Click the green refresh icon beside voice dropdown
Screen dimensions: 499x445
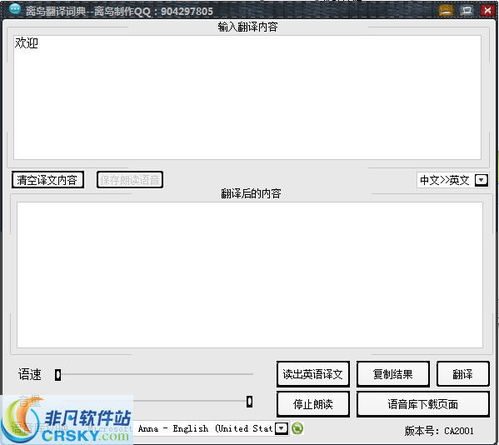click(297, 428)
